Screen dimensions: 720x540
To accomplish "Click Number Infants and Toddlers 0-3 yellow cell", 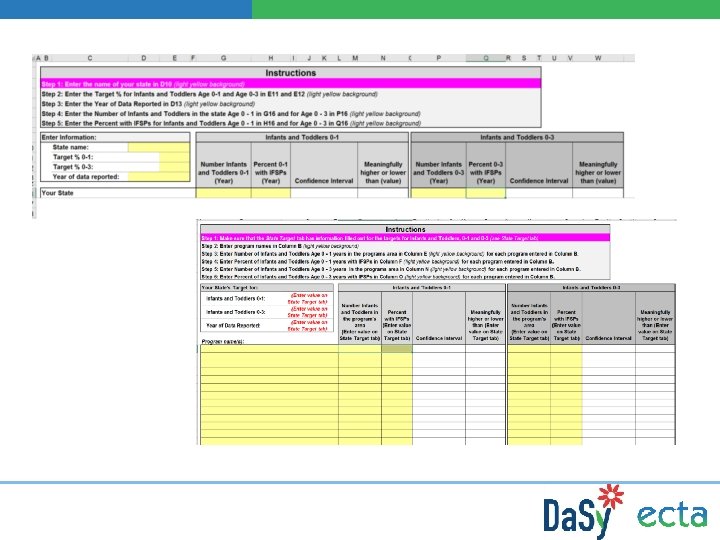I will tap(439, 193).
